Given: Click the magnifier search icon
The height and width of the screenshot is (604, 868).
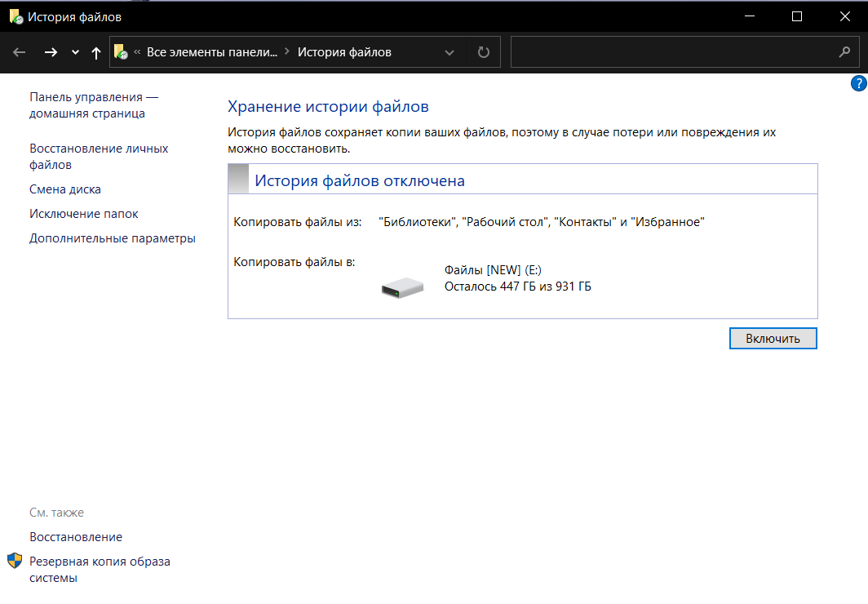Looking at the screenshot, I should 844,52.
